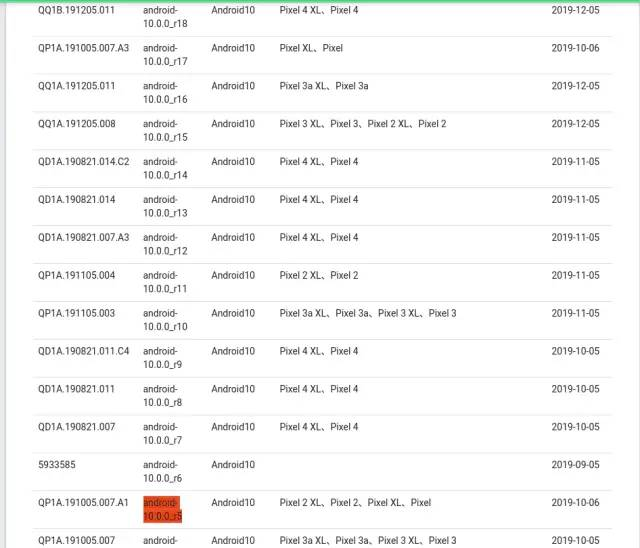
Task: Click the android-10.0.0_r18 tag
Action: pos(165,17)
